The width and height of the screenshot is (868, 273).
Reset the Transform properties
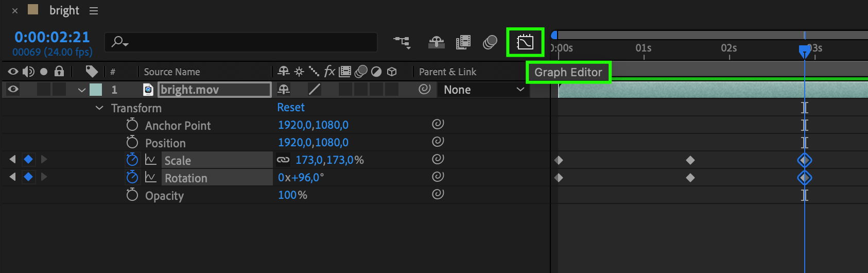[291, 107]
